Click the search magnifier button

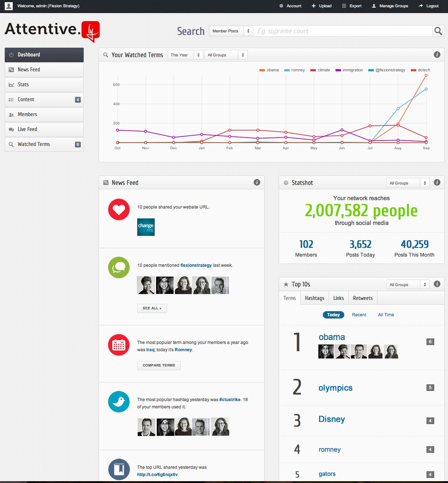point(438,31)
